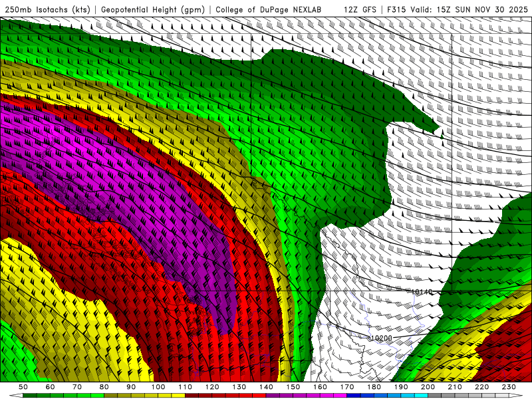532x399 pixels.
Task: Click the 220 knot legend label
Action: 481,387
